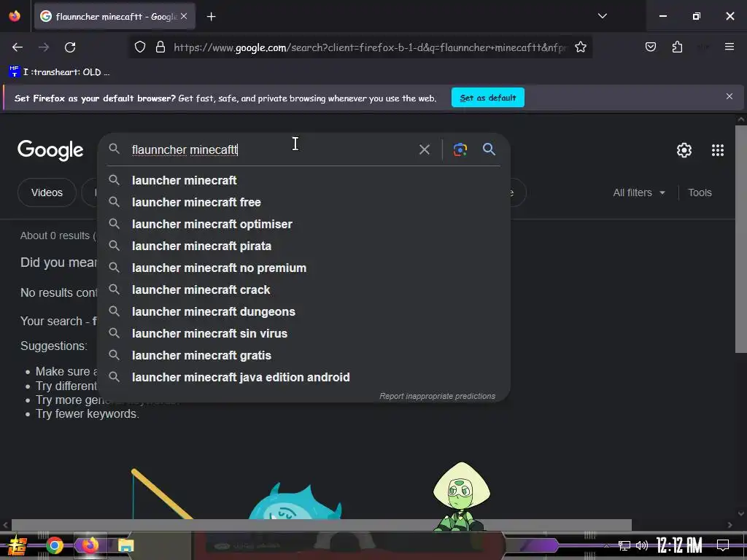747x560 pixels.
Task: Switch to Firefox in the taskbar
Action: coord(90,545)
